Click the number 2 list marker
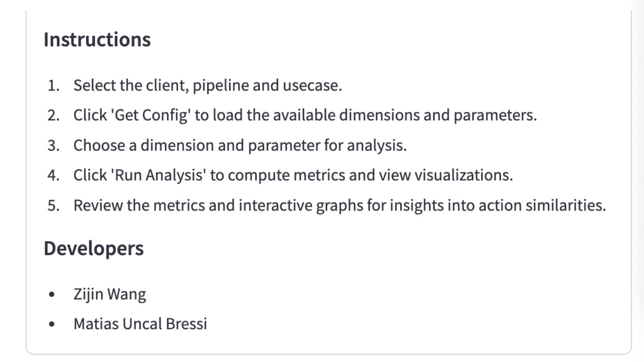This screenshot has height=362, width=644. [x=53, y=115]
